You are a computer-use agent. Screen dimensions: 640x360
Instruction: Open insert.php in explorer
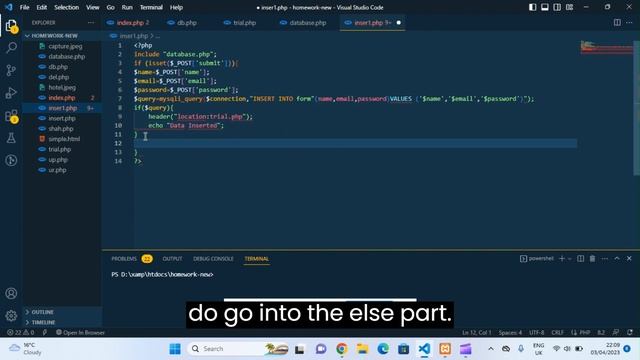point(62,118)
